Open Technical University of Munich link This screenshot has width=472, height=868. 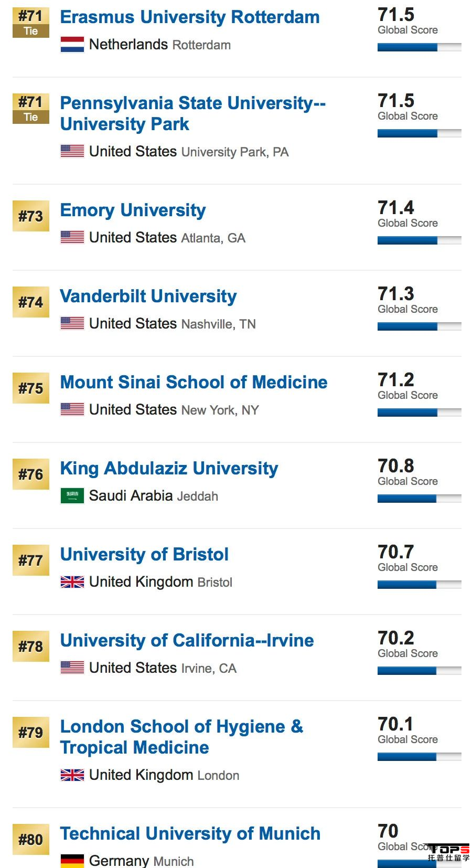190,834
